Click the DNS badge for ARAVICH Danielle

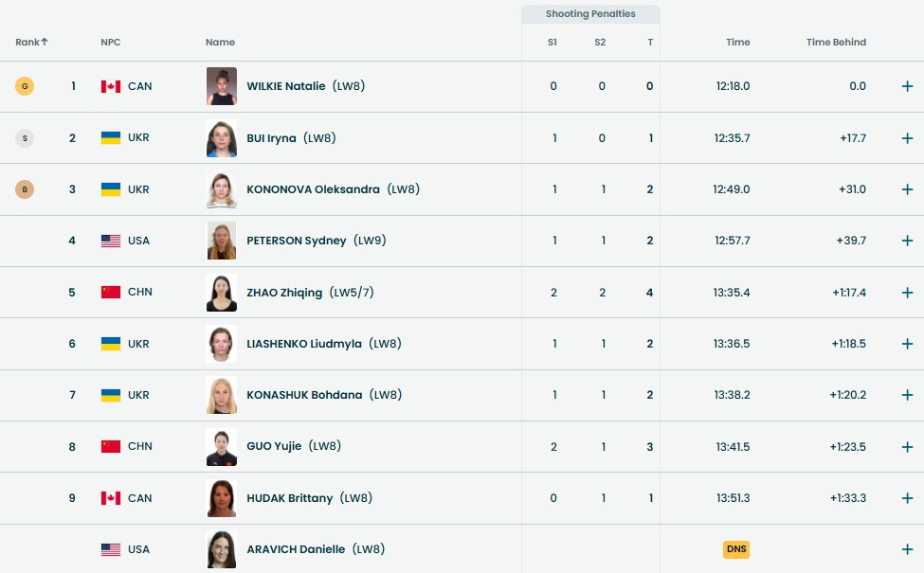click(736, 549)
